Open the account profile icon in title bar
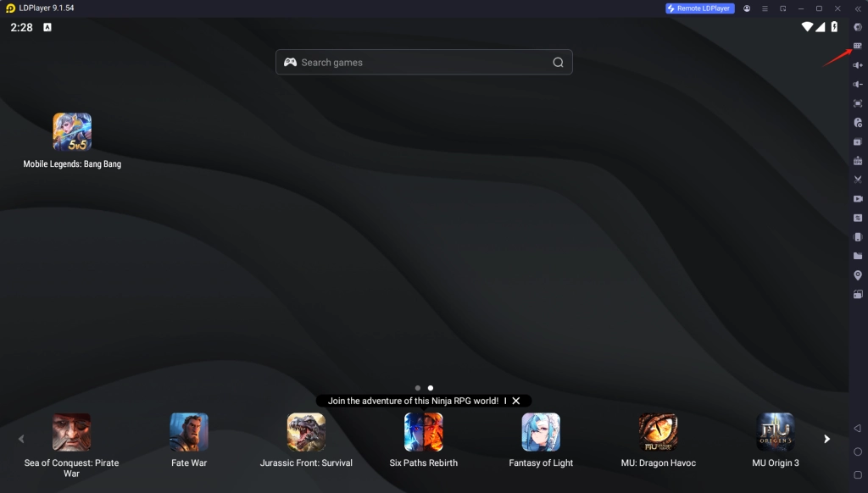 (x=746, y=8)
